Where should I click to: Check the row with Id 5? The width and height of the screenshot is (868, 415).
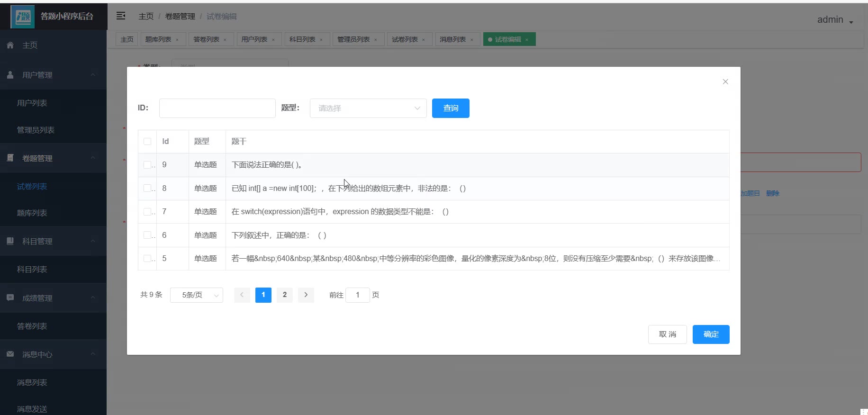[x=147, y=259]
